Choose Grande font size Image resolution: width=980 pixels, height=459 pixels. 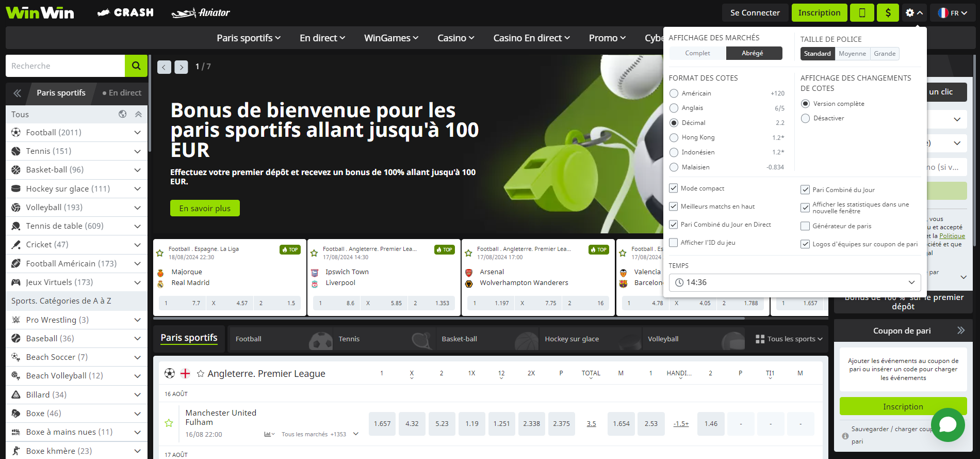(885, 54)
